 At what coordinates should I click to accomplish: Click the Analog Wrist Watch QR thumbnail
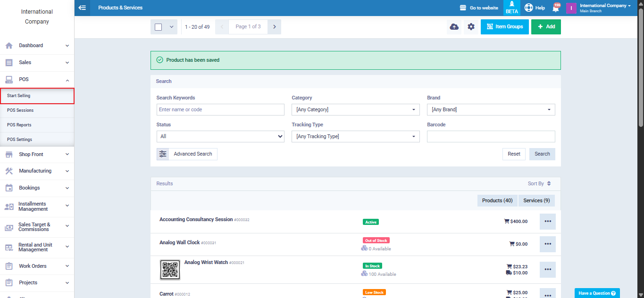(170, 270)
